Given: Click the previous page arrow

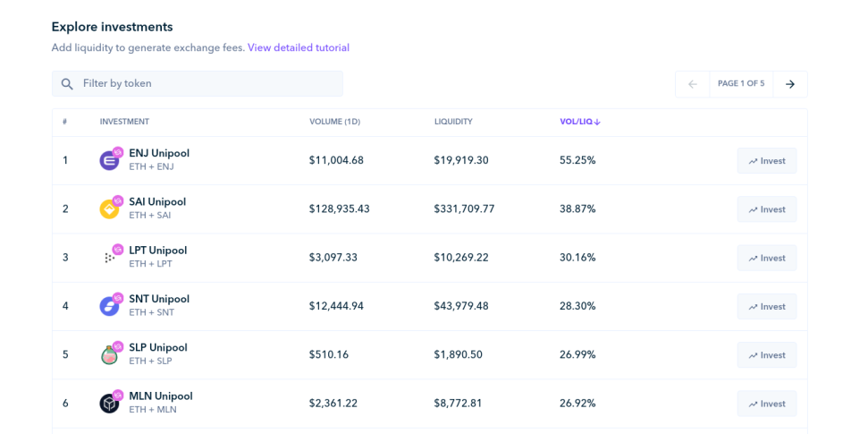Looking at the screenshot, I should (x=693, y=84).
